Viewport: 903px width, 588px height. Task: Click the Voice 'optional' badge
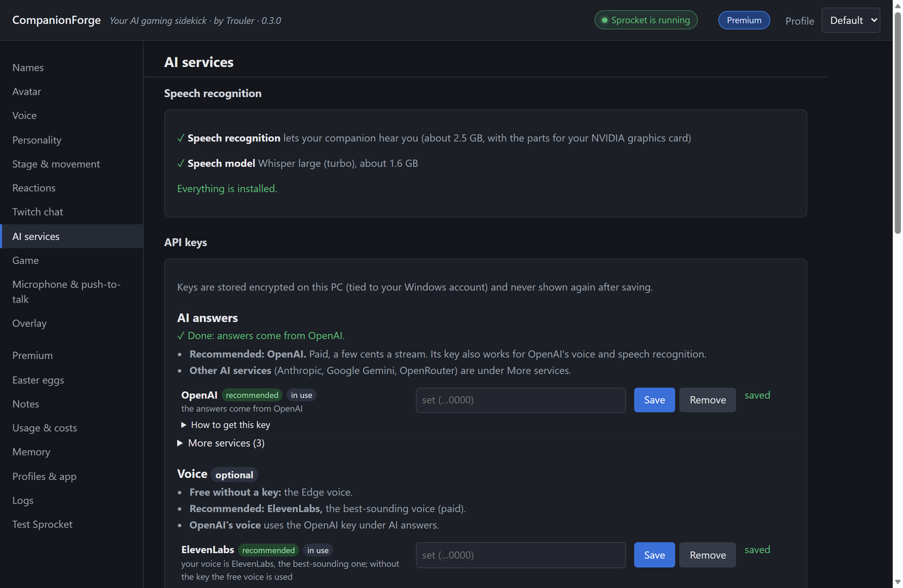coord(234,475)
